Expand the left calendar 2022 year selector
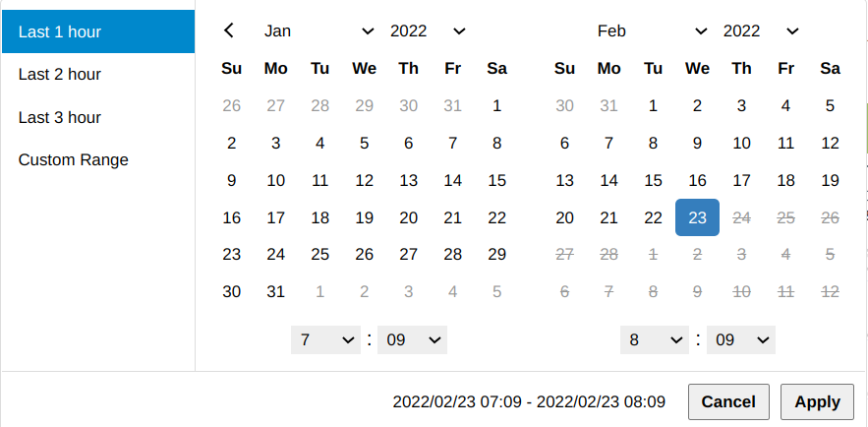868x427 pixels. pyautogui.click(x=427, y=30)
